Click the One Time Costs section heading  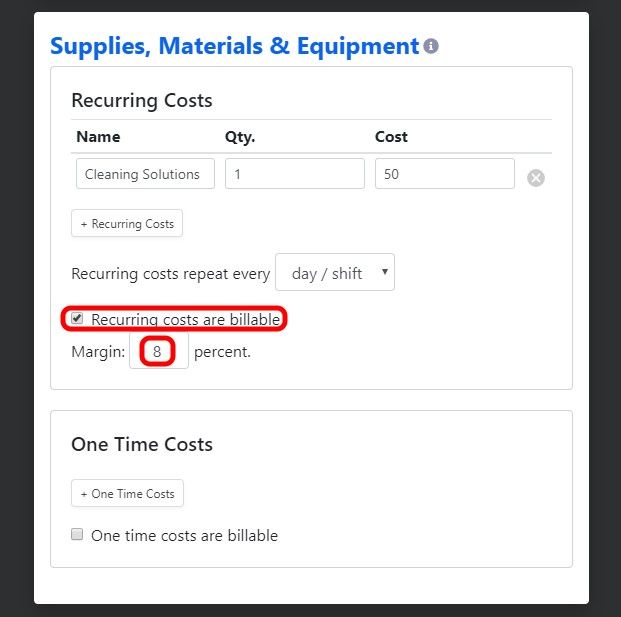pos(142,444)
